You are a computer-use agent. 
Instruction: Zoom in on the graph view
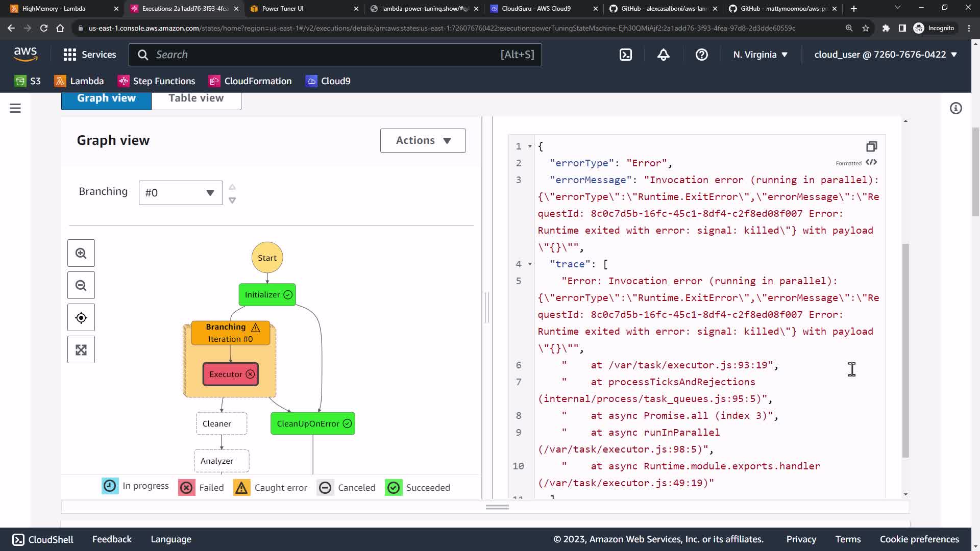click(x=81, y=253)
